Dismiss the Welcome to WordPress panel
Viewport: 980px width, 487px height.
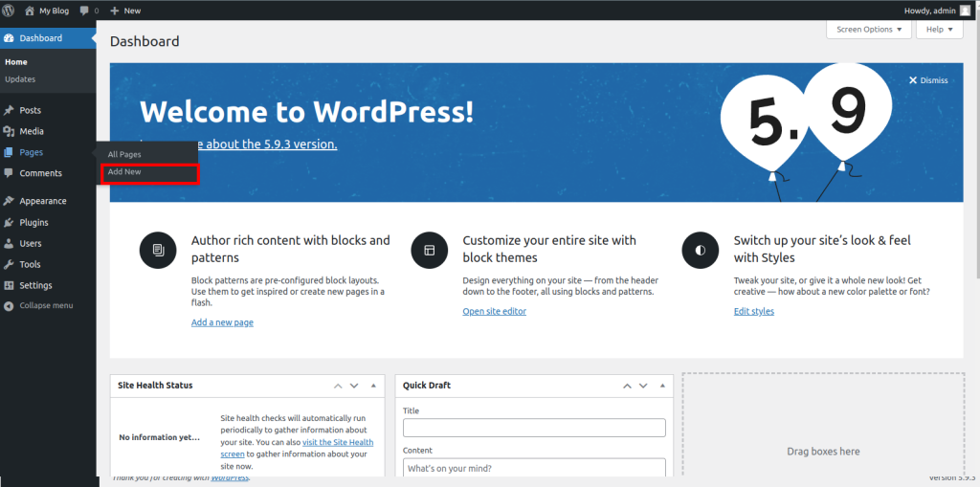(x=927, y=80)
